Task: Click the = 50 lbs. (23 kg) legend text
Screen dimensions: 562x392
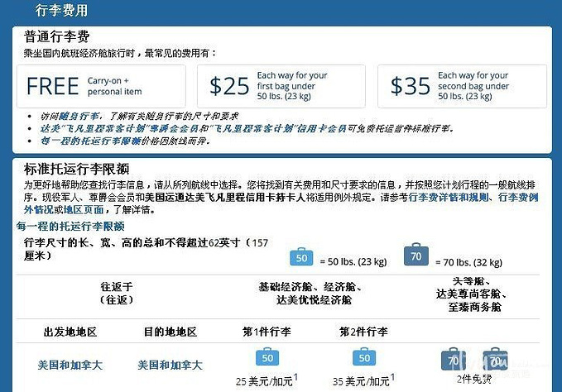Action: [353, 261]
